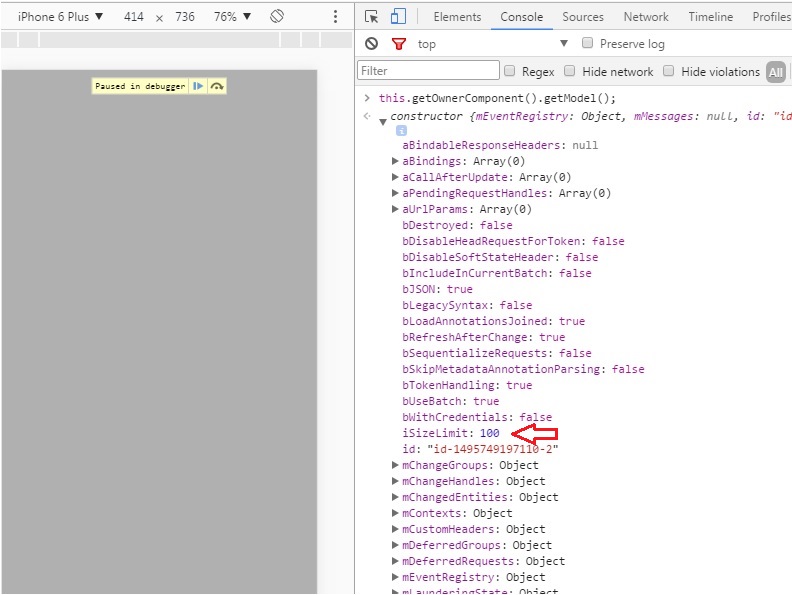Expand mChangeGroups object

coord(395,465)
